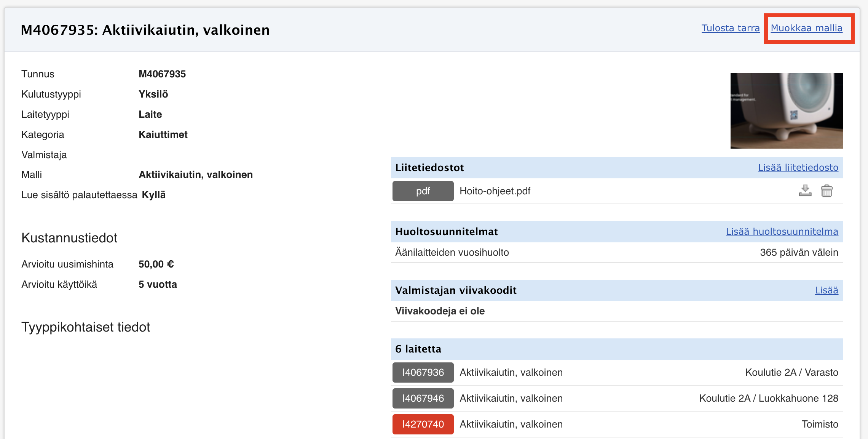Delete Hoito-ohjeet.pdf with trash icon
Viewport: 868px width, 439px height.
(827, 191)
